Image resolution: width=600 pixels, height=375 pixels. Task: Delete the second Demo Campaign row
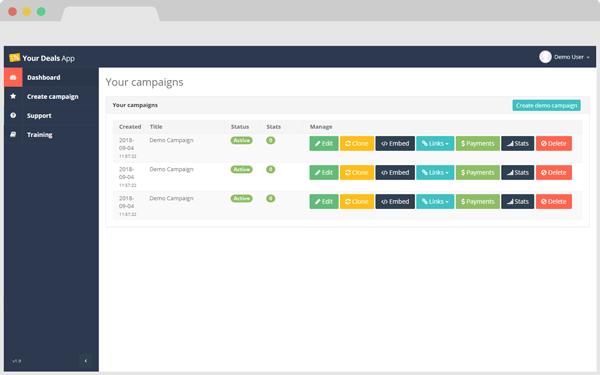pos(554,173)
